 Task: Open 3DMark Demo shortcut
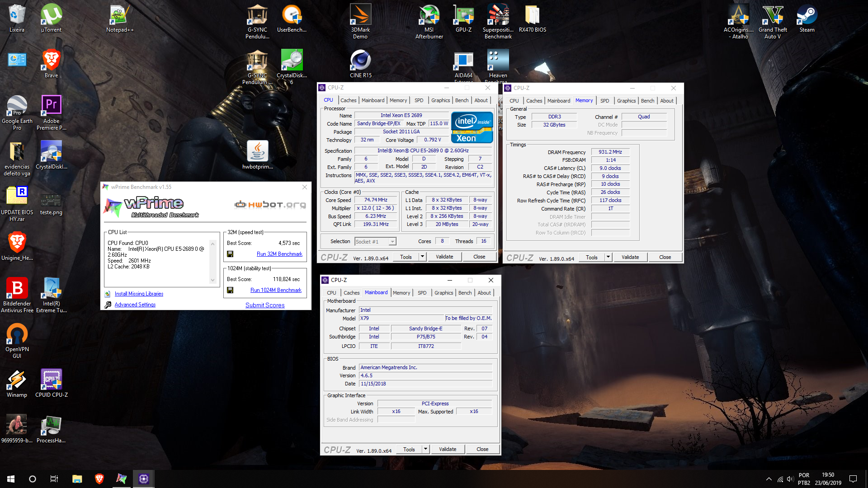click(360, 21)
